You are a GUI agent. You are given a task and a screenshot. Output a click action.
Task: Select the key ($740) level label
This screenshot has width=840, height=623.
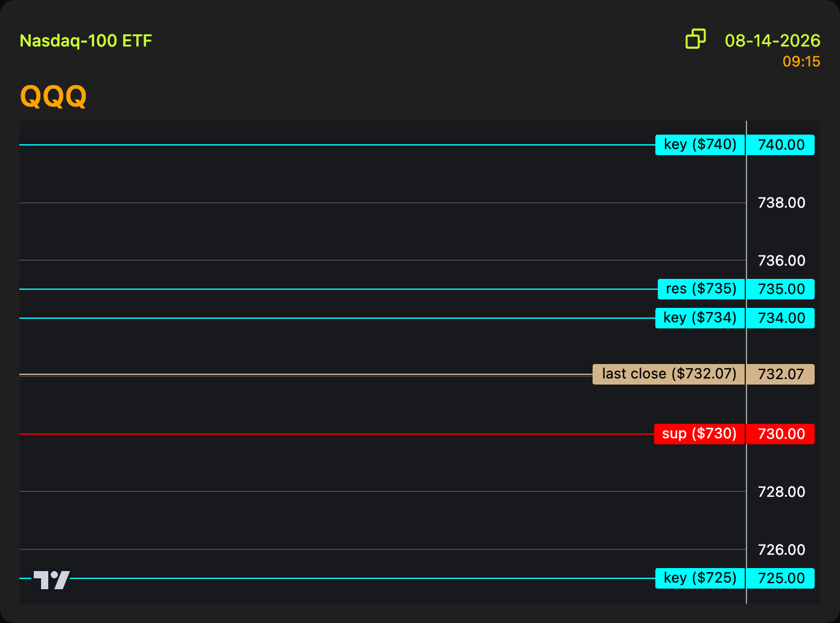click(700, 145)
